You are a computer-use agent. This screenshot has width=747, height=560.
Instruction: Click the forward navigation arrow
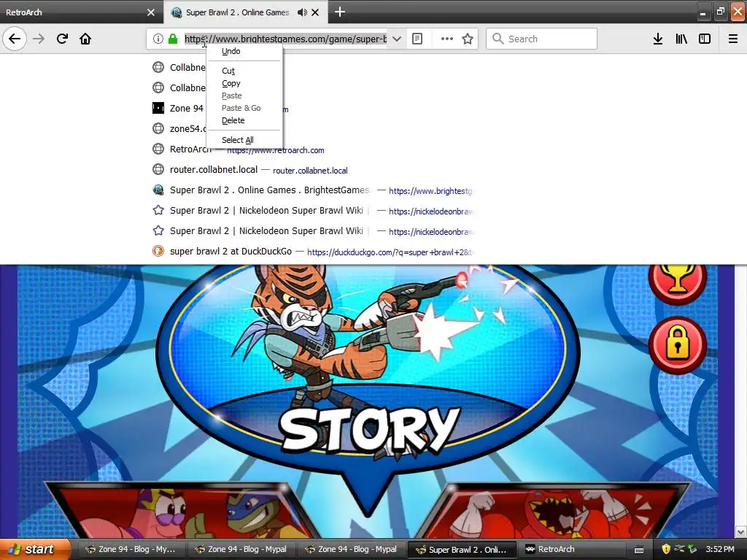[x=39, y=39]
